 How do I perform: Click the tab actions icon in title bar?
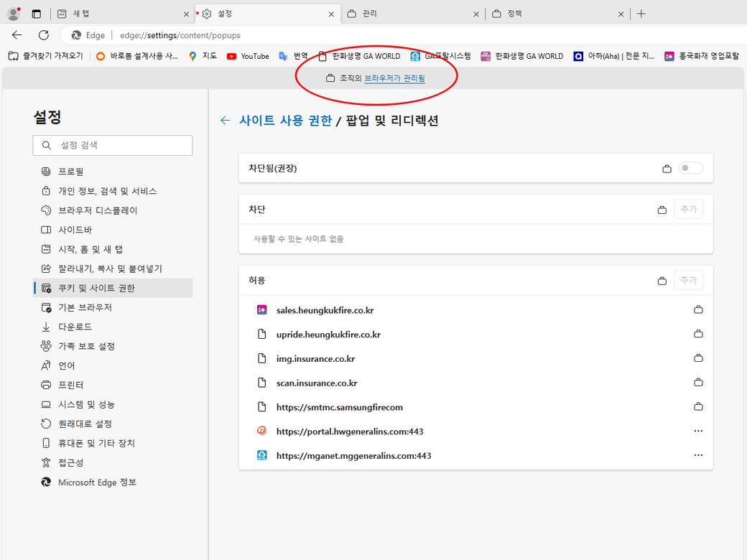[37, 14]
